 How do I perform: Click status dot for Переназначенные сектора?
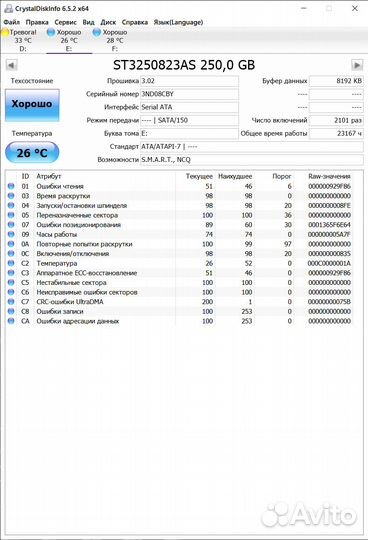[11, 215]
